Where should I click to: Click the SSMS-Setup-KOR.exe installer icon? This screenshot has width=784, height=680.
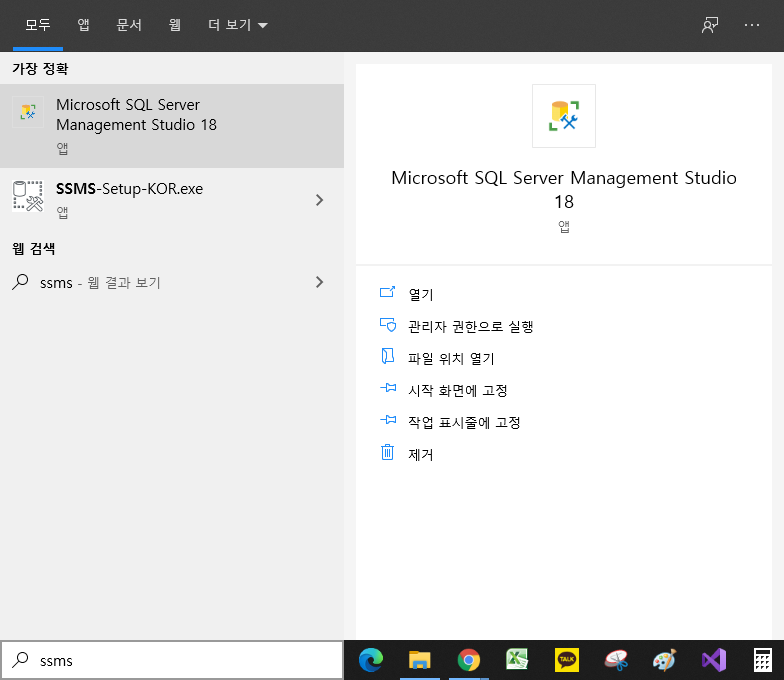click(x=28, y=196)
